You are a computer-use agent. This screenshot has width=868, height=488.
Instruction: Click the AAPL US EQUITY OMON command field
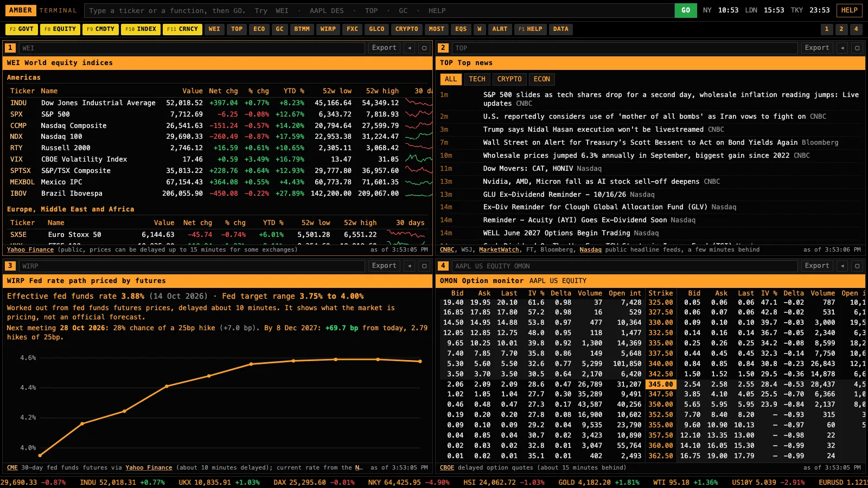pyautogui.click(x=625, y=266)
